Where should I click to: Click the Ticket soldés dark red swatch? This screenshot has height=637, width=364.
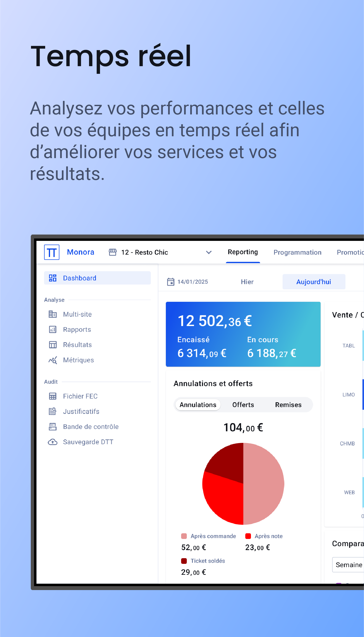click(184, 561)
